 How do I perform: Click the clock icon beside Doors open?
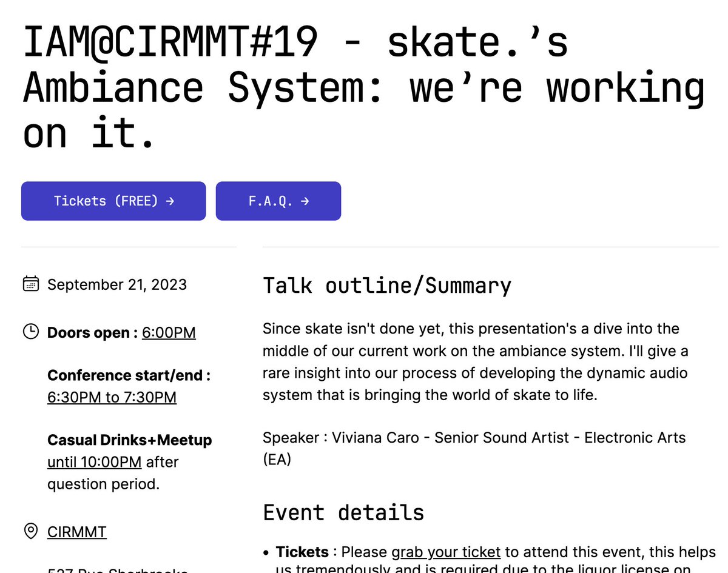[31, 332]
